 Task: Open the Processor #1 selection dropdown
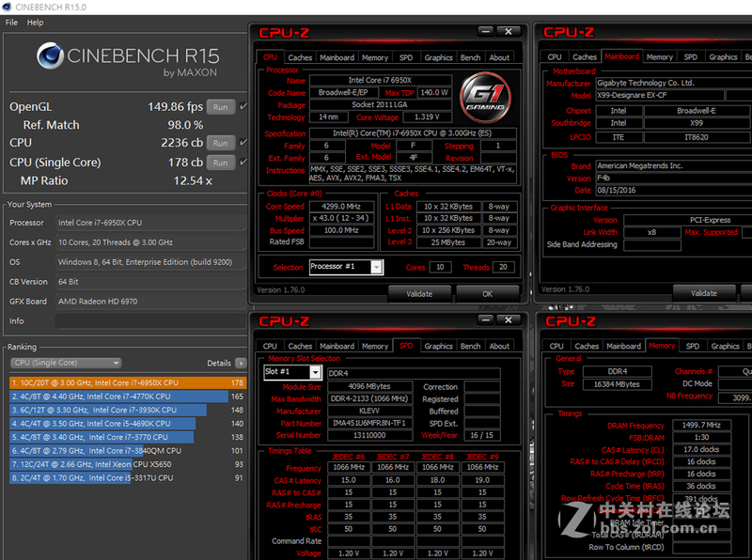(345, 266)
